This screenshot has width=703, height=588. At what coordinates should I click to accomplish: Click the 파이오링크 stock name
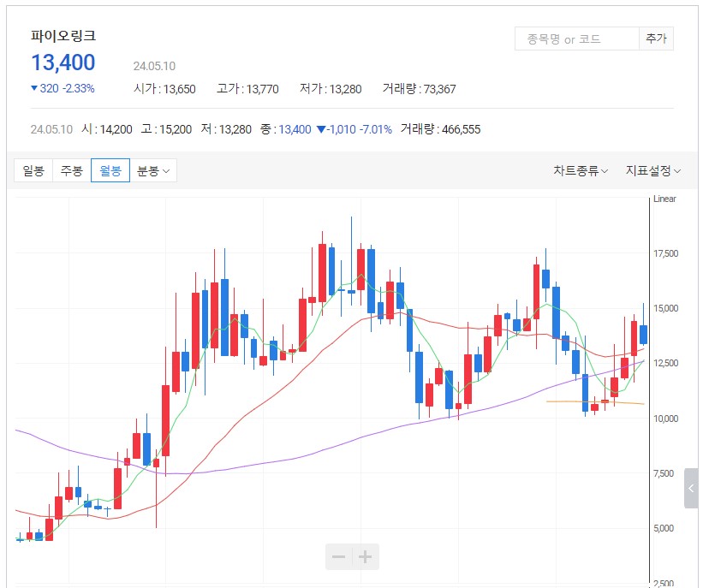63,36
